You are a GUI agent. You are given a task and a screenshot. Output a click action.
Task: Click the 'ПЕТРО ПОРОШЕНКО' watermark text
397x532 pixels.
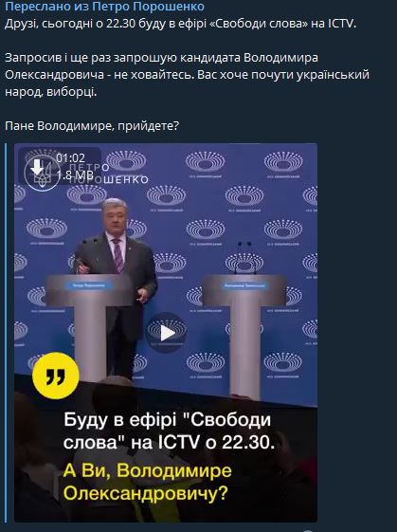pos(109,174)
